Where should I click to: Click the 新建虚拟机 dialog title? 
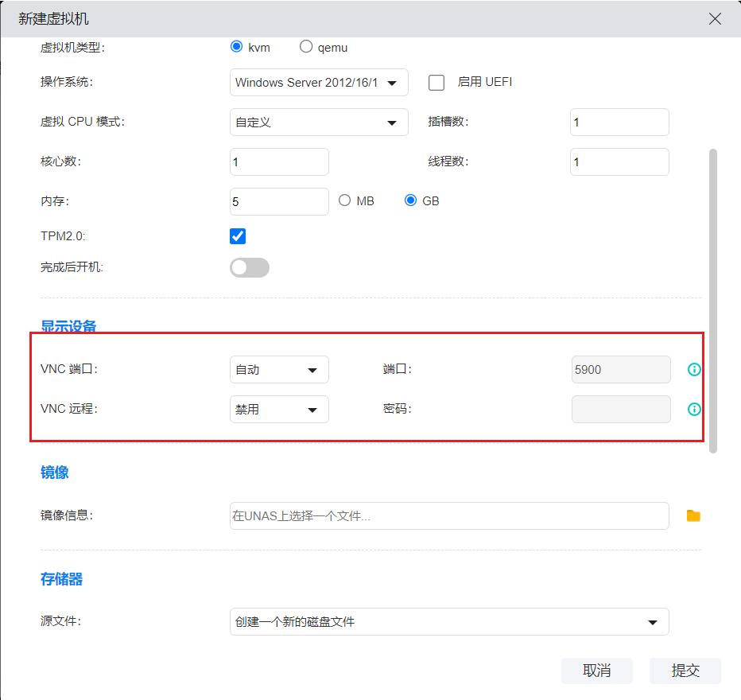pyautogui.click(x=53, y=19)
